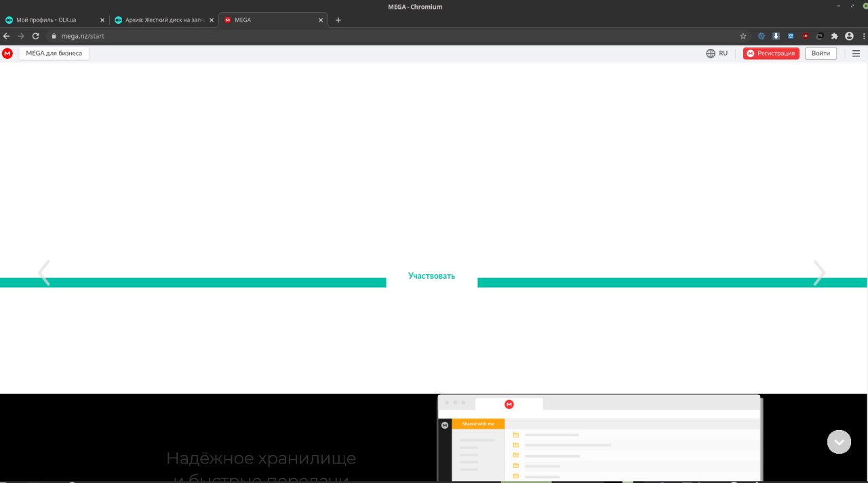Go forward in browser history
This screenshot has width=868, height=483.
21,36
